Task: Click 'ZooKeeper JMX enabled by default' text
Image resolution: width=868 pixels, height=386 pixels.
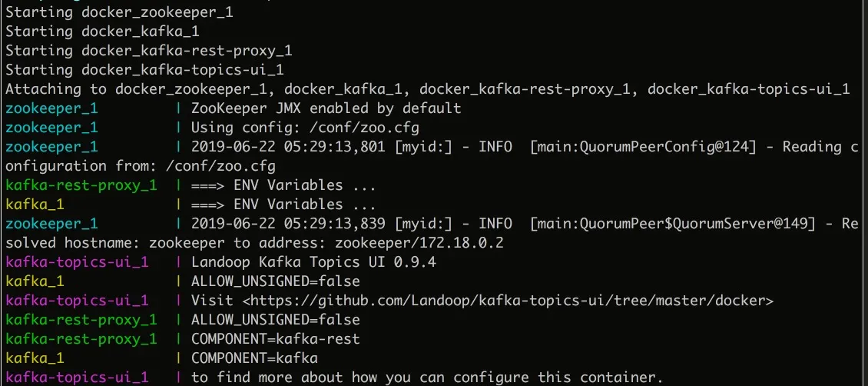Action: (x=326, y=108)
